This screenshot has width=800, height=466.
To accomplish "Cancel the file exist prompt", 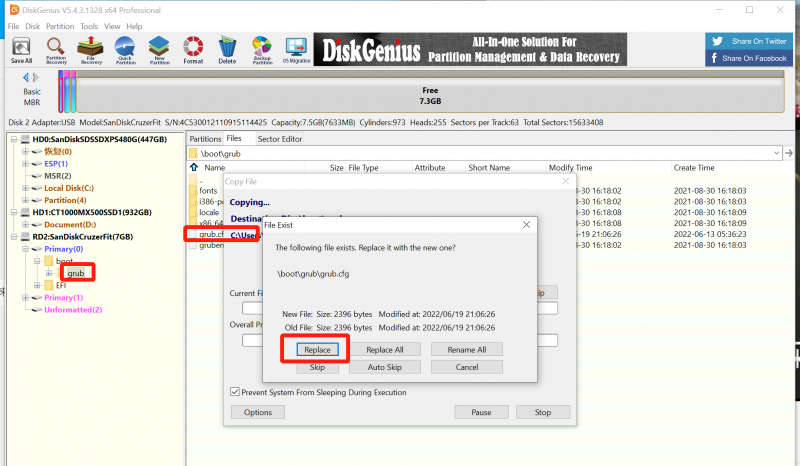I will [x=467, y=367].
